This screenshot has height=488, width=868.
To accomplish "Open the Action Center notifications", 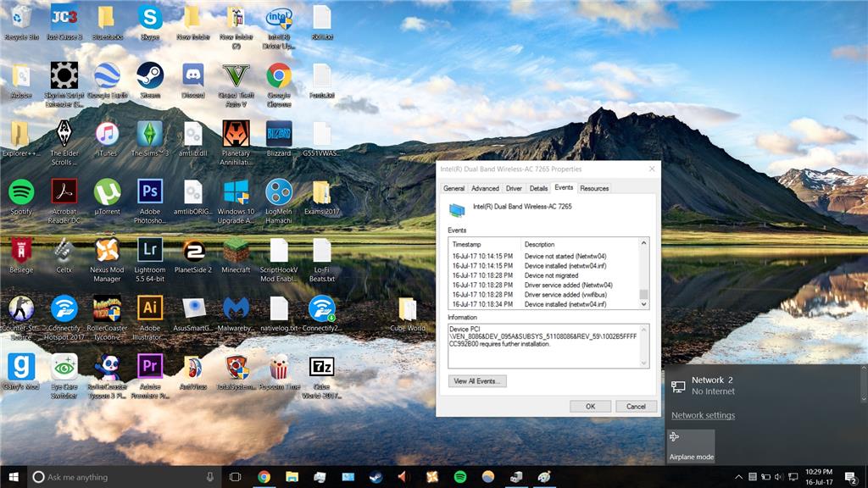I will click(x=851, y=477).
